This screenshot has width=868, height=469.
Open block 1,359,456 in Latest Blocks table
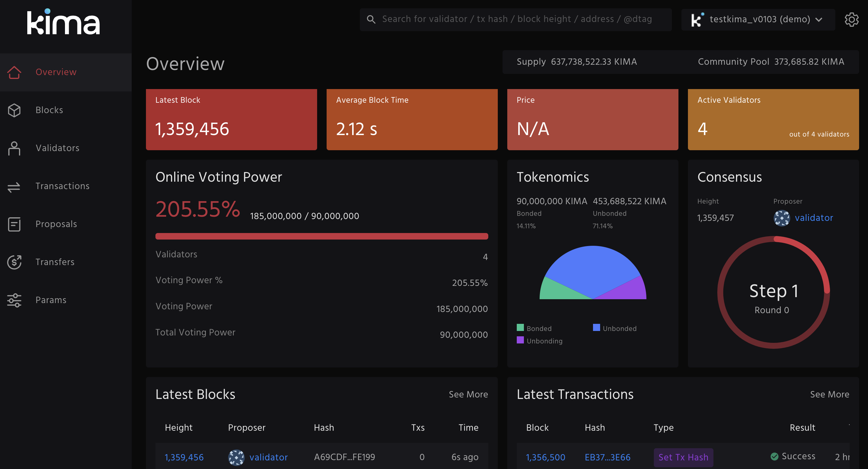(184, 457)
